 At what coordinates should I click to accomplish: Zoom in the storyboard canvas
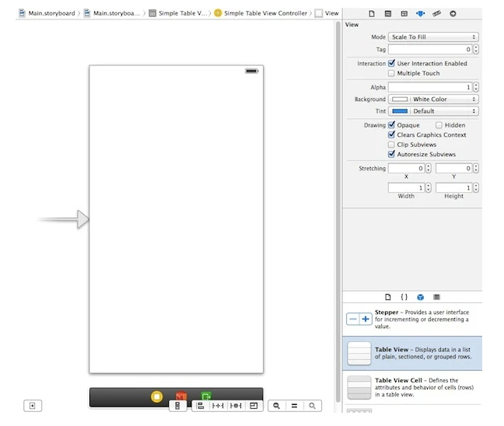click(x=312, y=406)
